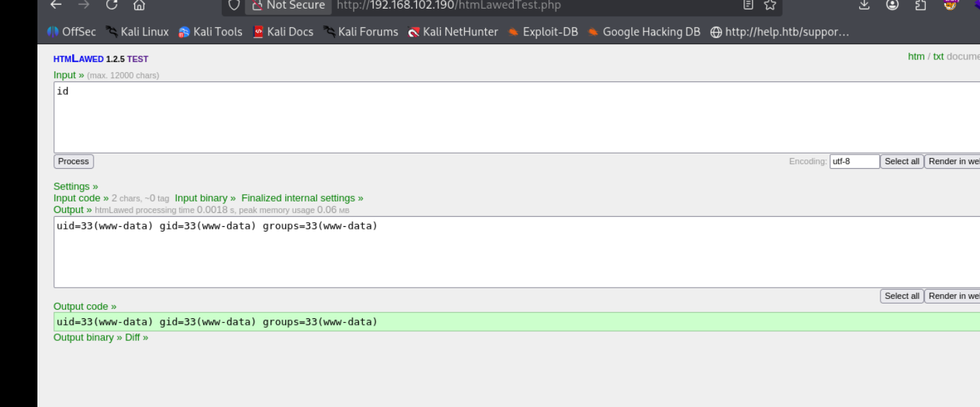Expand the Input binary » section
This screenshot has height=407, width=980.
pos(205,198)
